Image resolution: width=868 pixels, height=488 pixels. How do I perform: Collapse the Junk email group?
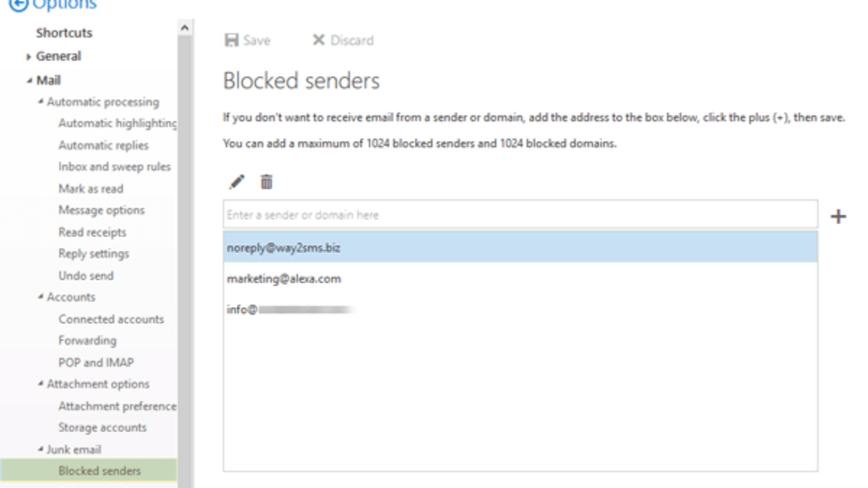pyautogui.click(x=41, y=449)
